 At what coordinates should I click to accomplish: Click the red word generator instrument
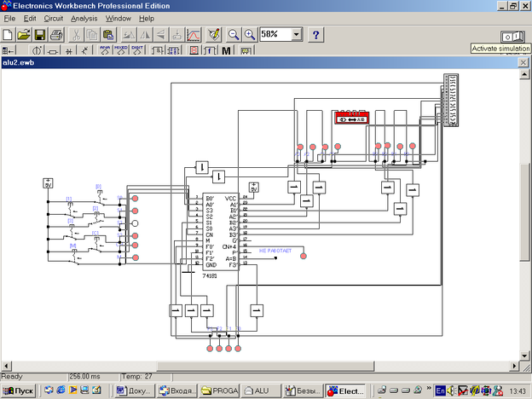pyautogui.click(x=350, y=119)
